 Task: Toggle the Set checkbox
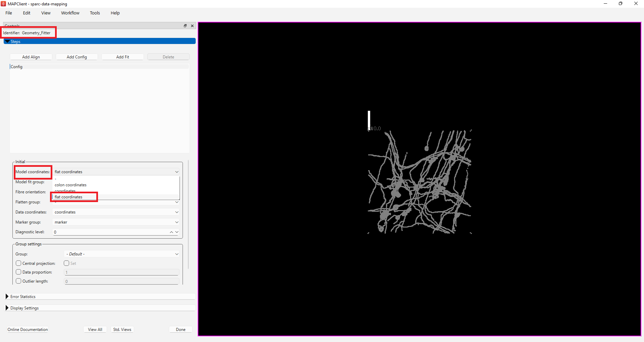(x=66, y=263)
